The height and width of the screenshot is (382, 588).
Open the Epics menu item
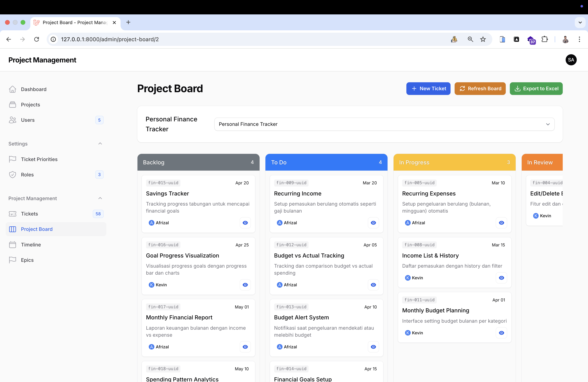tap(27, 260)
